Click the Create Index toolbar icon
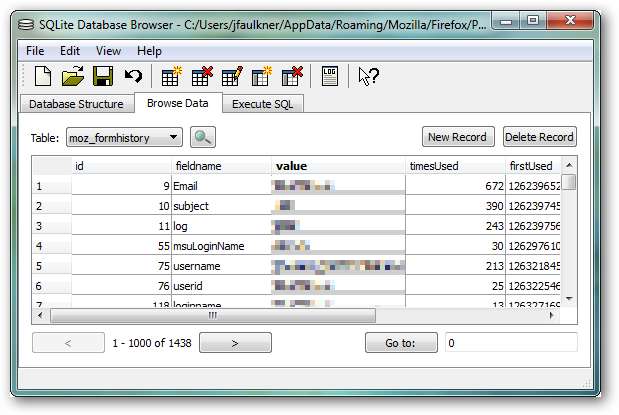The height and width of the screenshot is (415, 619). pos(263,76)
